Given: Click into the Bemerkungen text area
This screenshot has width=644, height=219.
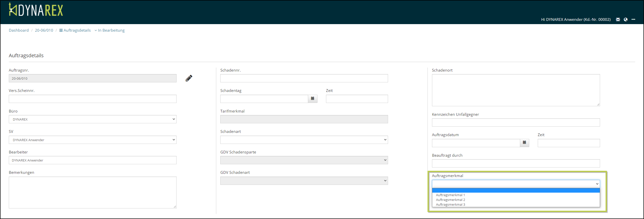Looking at the screenshot, I should coord(92,192).
